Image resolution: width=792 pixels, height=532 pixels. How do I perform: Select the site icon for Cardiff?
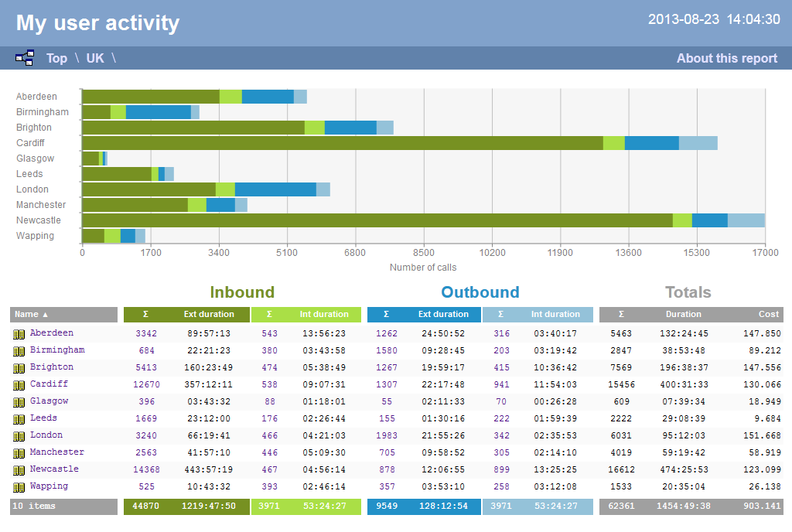17,384
